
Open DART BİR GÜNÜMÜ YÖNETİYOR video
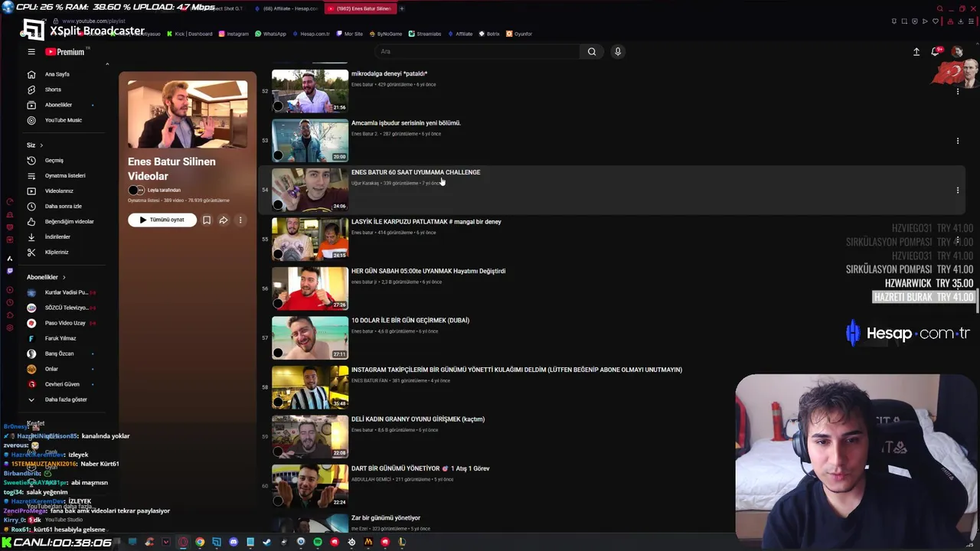tap(420, 468)
